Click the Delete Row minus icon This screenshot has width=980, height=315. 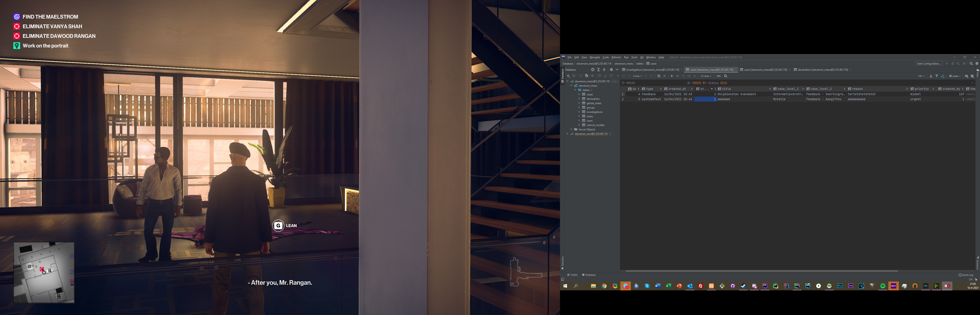677,76
